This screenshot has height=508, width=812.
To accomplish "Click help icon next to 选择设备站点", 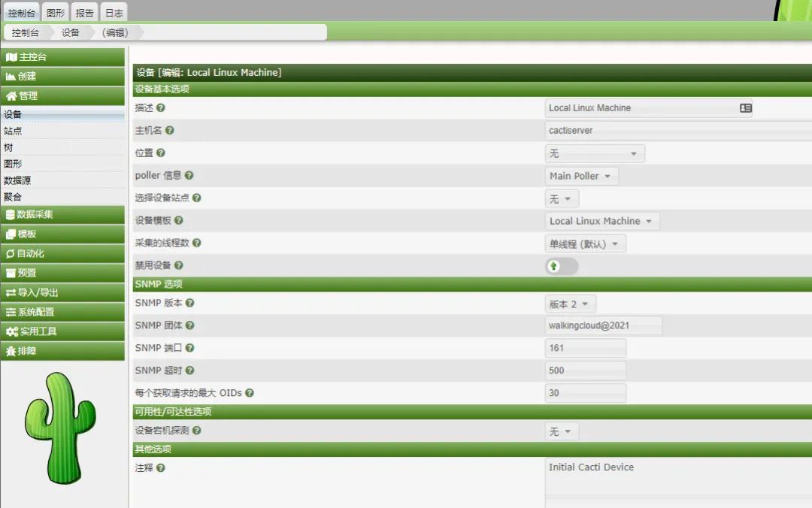I will (196, 198).
